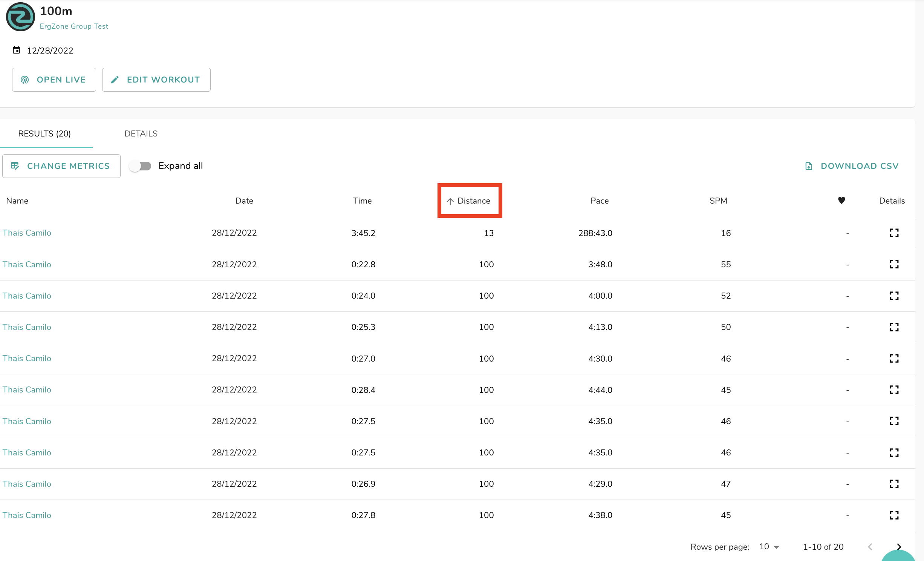
Task: Open expand icon for the 0:22.8 result
Action: pyautogui.click(x=894, y=264)
